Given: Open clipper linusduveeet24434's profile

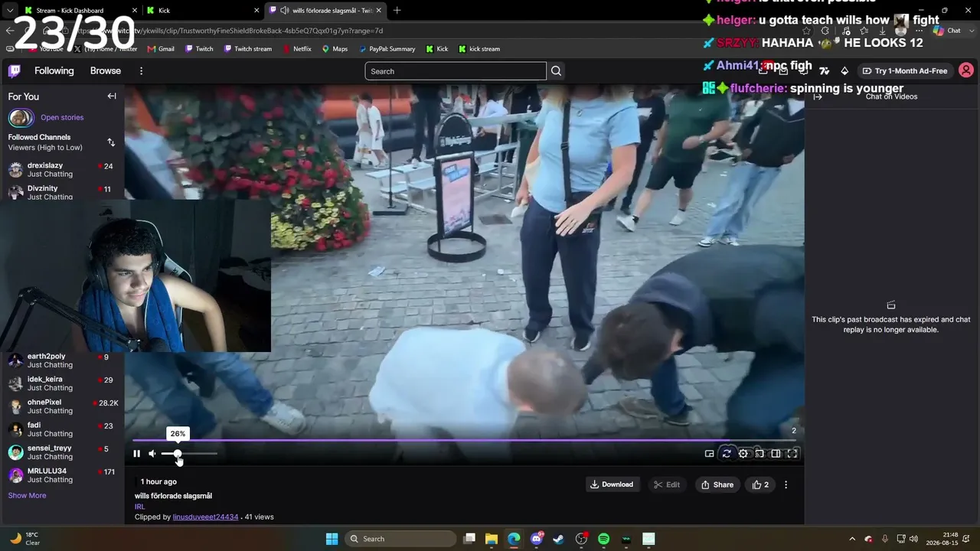Looking at the screenshot, I should [x=205, y=517].
